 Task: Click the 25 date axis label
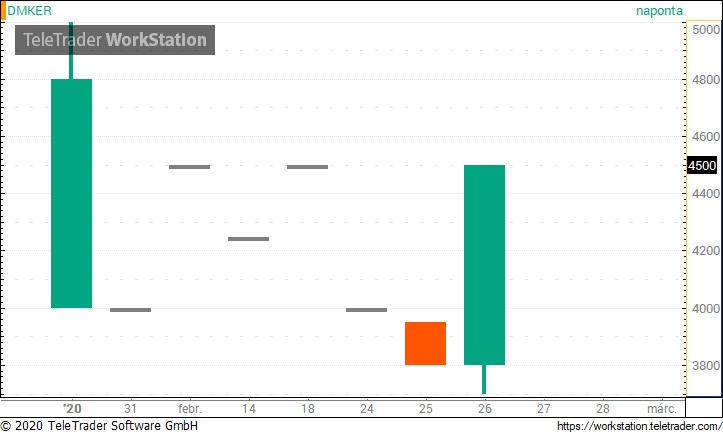pos(426,409)
